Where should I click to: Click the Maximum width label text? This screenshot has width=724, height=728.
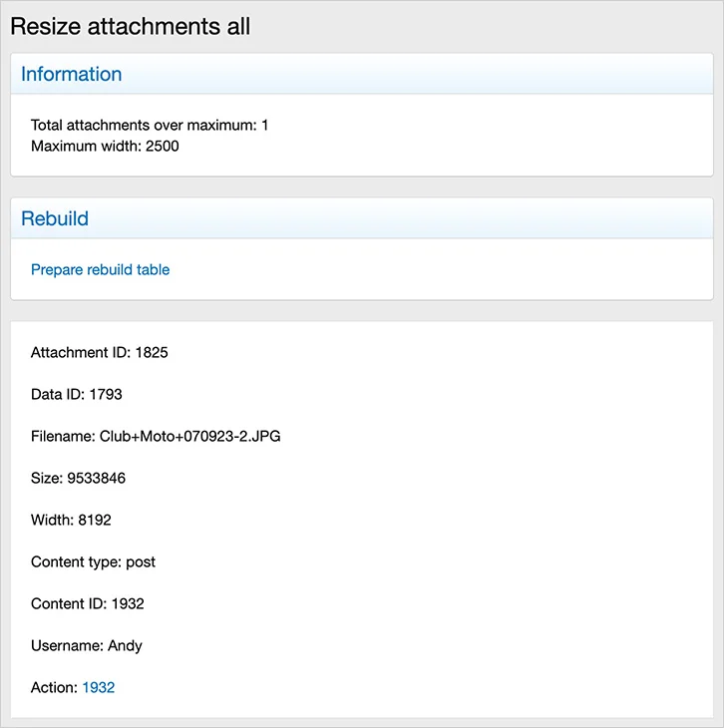click(84, 146)
